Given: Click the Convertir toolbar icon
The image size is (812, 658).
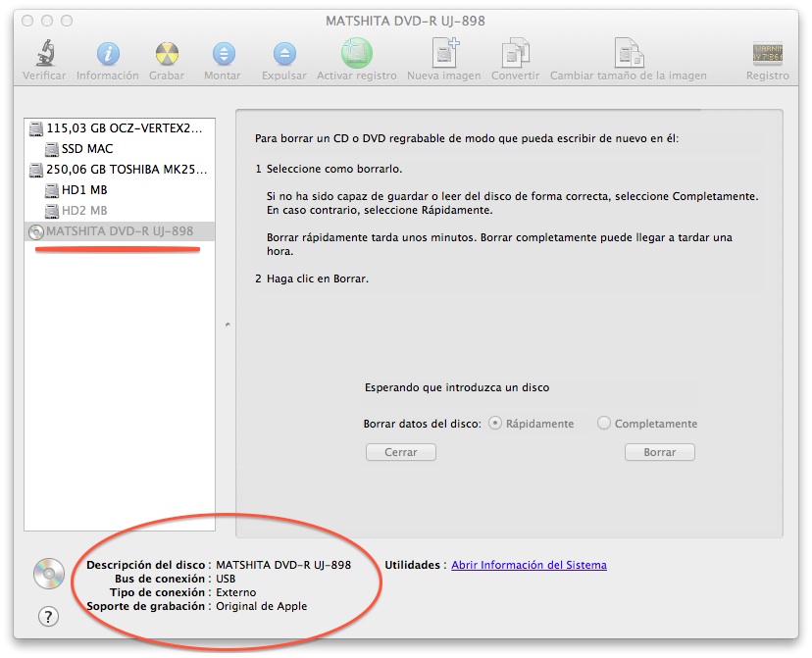Looking at the screenshot, I should click(515, 54).
